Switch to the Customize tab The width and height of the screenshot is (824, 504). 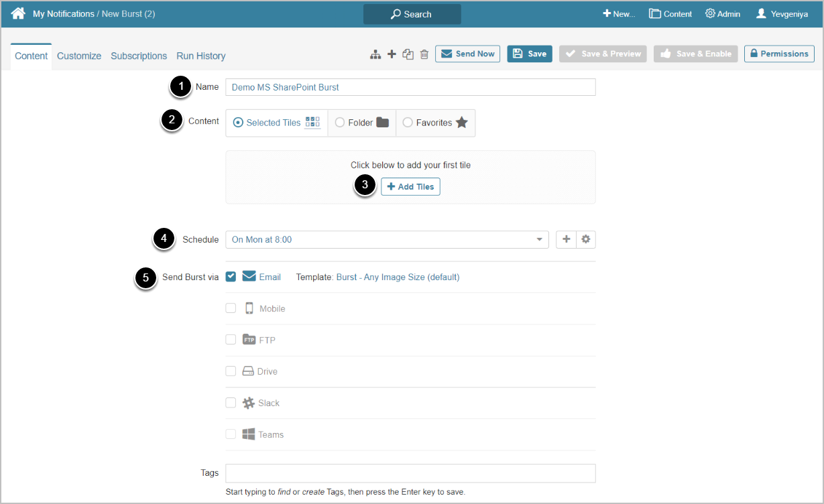(x=79, y=56)
